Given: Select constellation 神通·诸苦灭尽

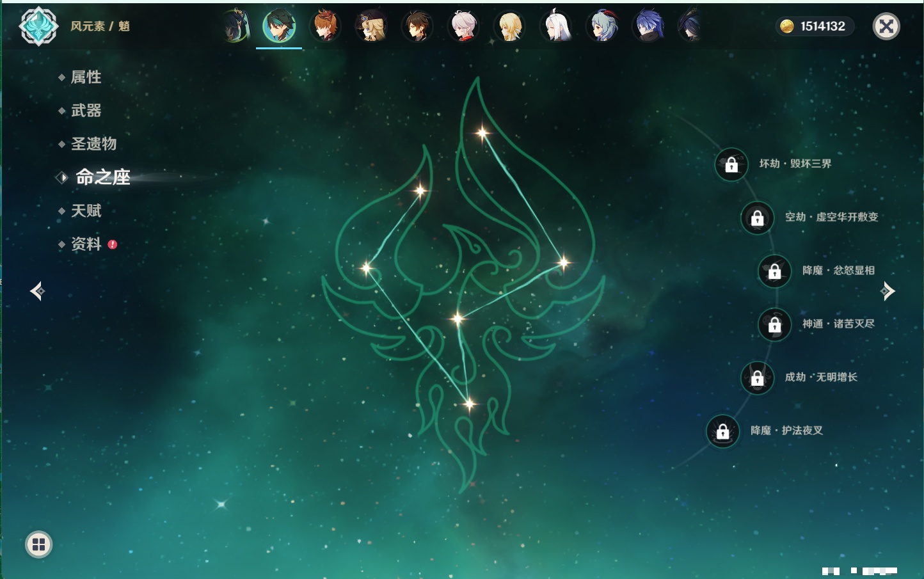Looking at the screenshot, I should (838, 324).
